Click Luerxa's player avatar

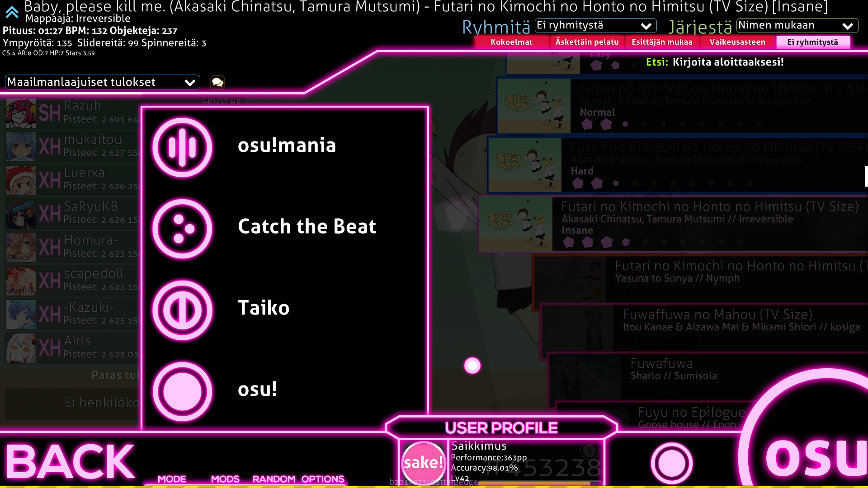point(21,180)
